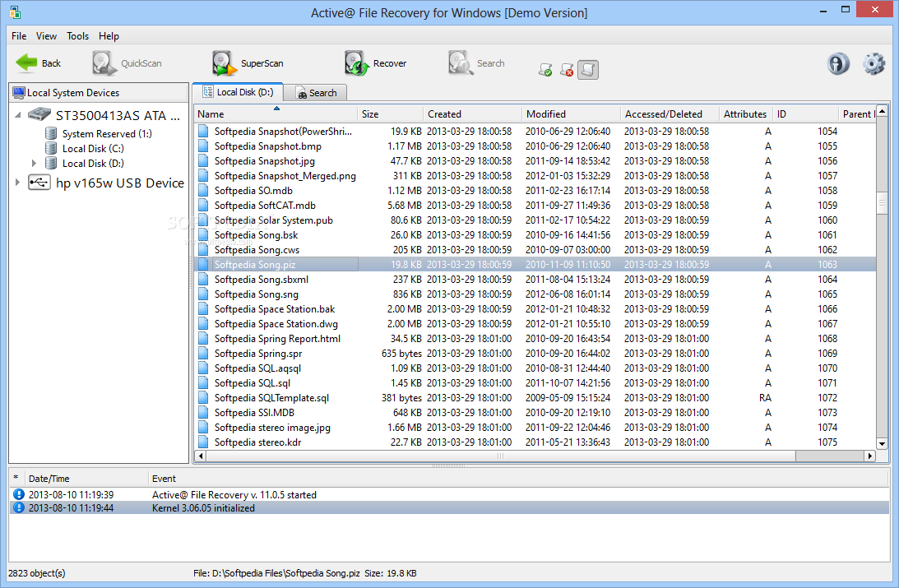Click the Date/Time log column header
Screen dimensions: 899x588
pos(86,479)
